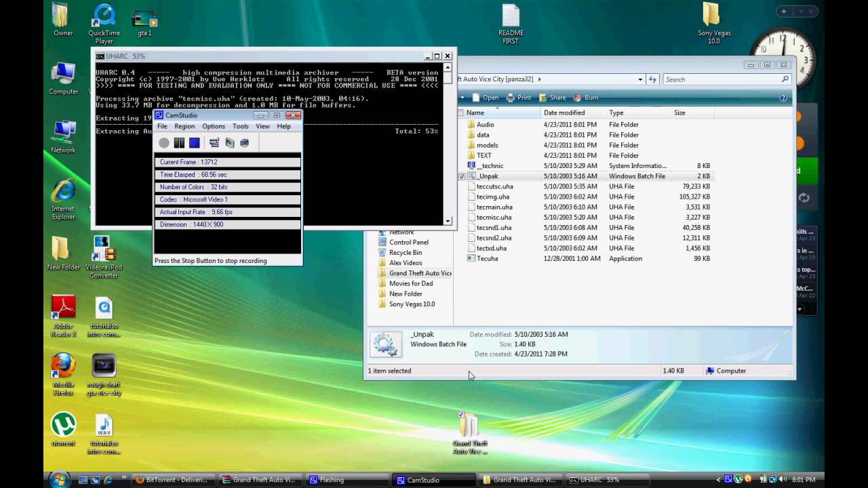Switch to the BitTorrent taskbar button
The height and width of the screenshot is (488, 868).
172,480
